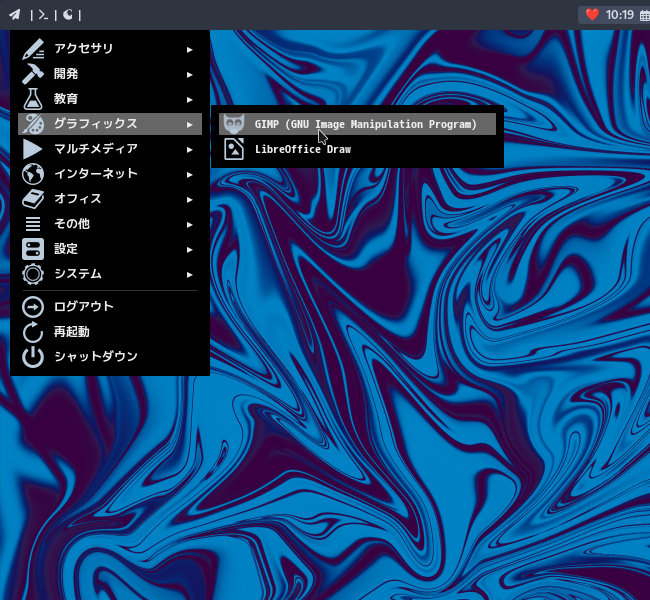Open the システム menu category
The width and height of the screenshot is (650, 600).
(x=110, y=274)
